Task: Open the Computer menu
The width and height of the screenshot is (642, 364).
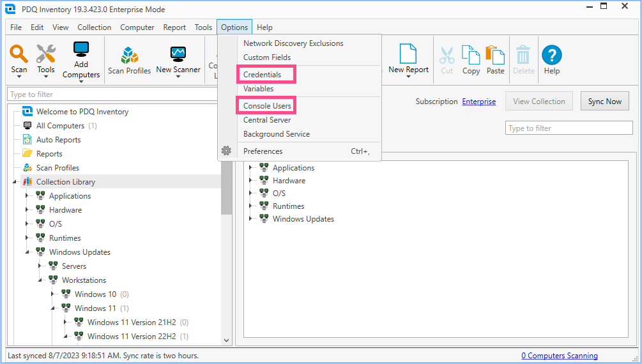Action: click(137, 27)
